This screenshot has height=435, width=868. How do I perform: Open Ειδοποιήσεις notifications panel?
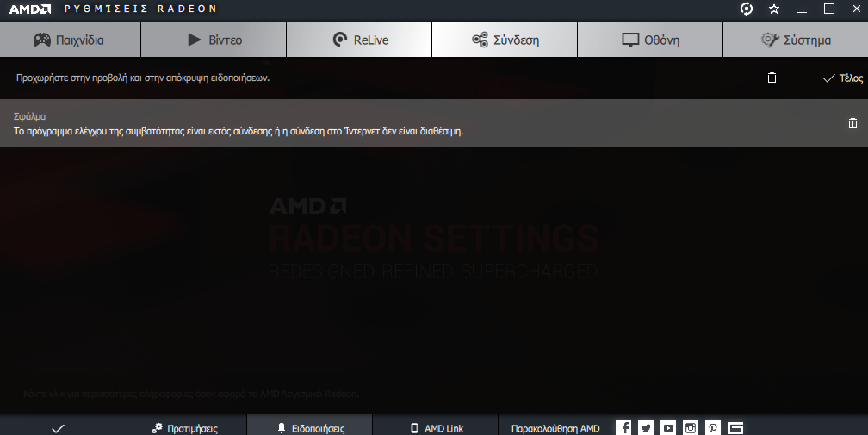click(310, 426)
